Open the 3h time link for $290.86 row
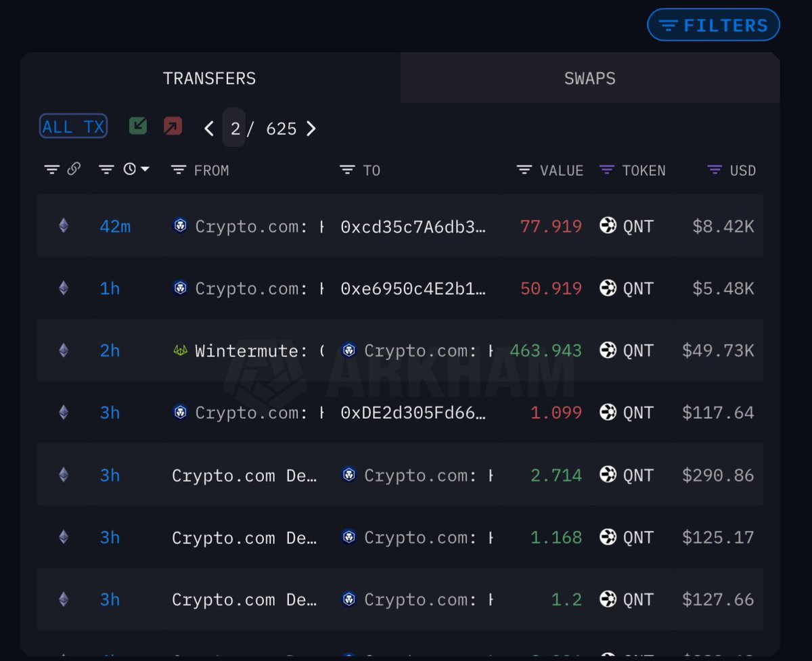 tap(110, 475)
